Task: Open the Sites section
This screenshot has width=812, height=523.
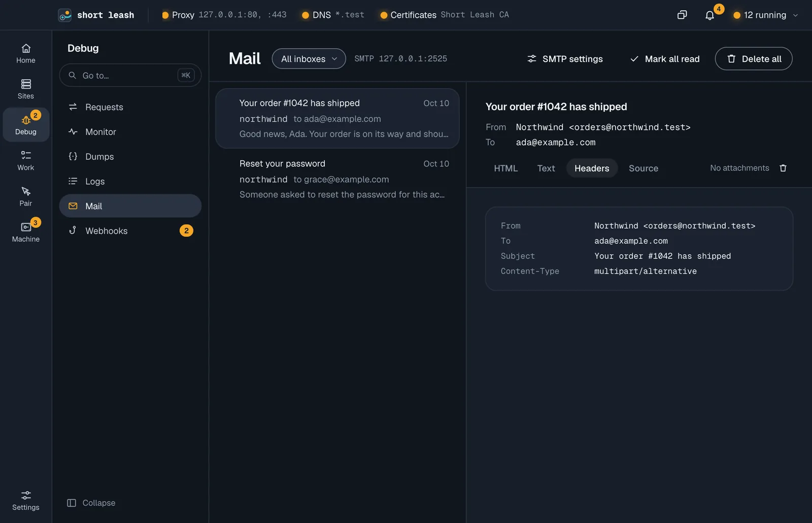Action: coord(26,89)
